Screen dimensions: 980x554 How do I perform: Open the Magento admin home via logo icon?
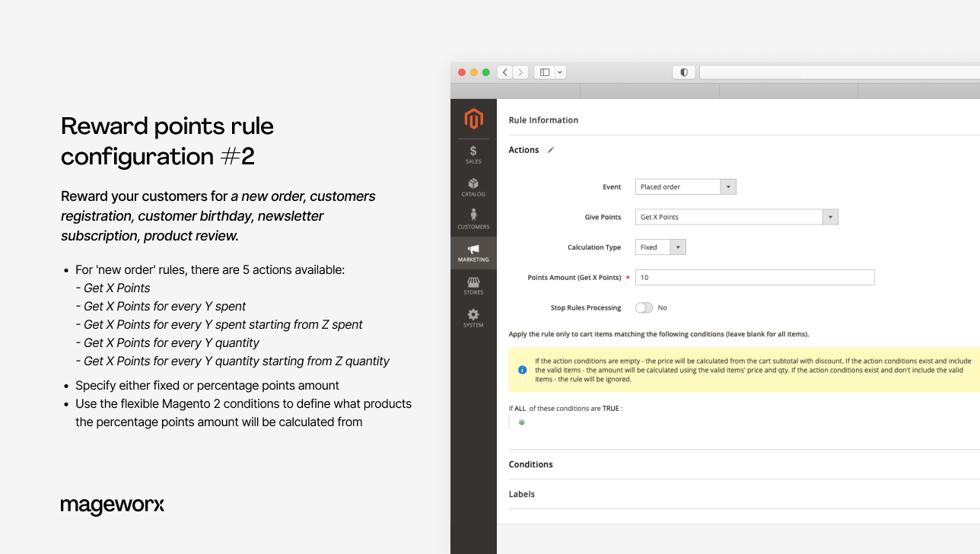click(473, 119)
